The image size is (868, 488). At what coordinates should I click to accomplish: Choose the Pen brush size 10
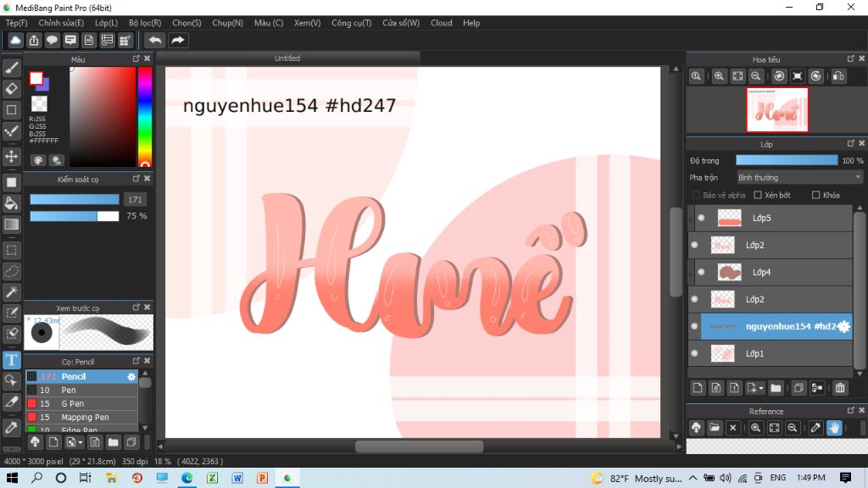click(x=81, y=390)
